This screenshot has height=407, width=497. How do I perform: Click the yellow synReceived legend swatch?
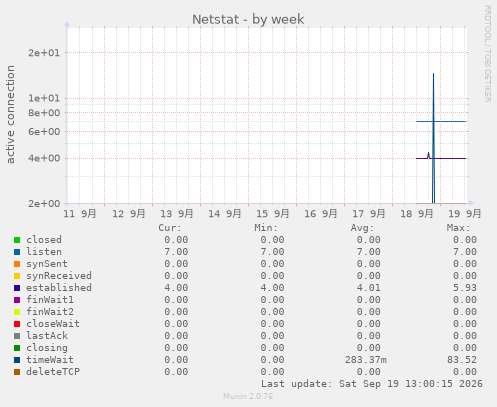(17, 276)
